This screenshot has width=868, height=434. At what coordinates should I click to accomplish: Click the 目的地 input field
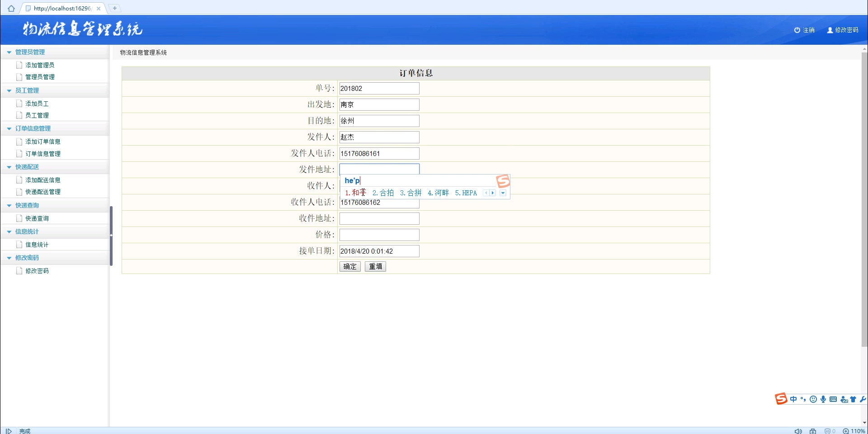[x=379, y=121]
